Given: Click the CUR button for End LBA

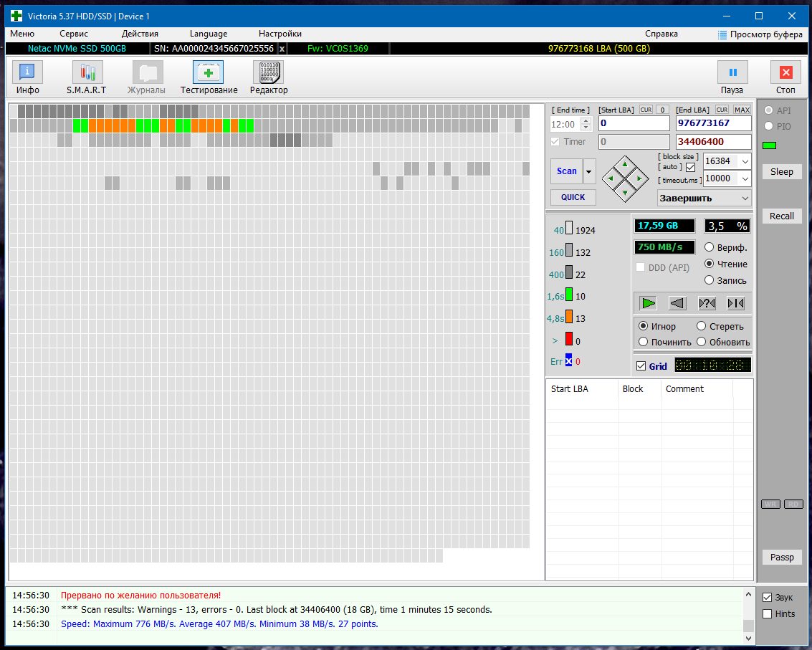Looking at the screenshot, I should point(722,110).
